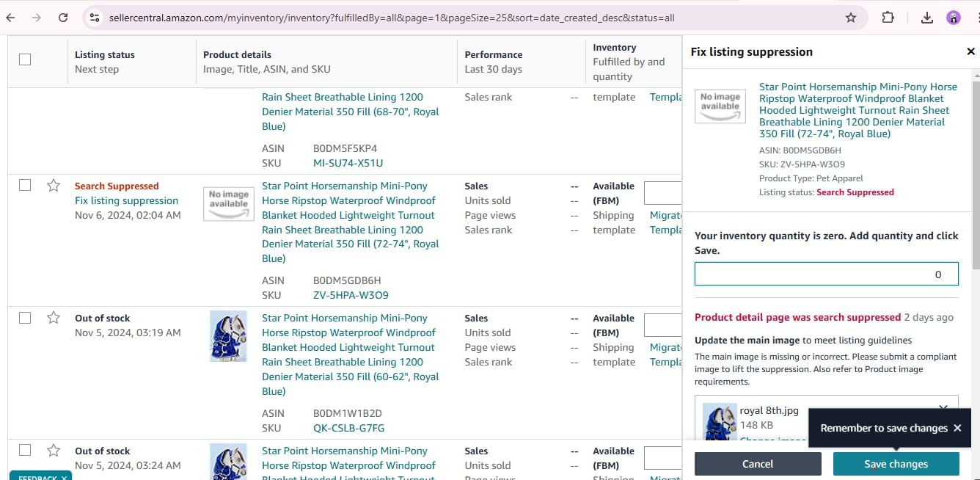The width and height of the screenshot is (980, 480).
Task: Click the 'Fix listing suppression' link
Action: click(x=126, y=200)
